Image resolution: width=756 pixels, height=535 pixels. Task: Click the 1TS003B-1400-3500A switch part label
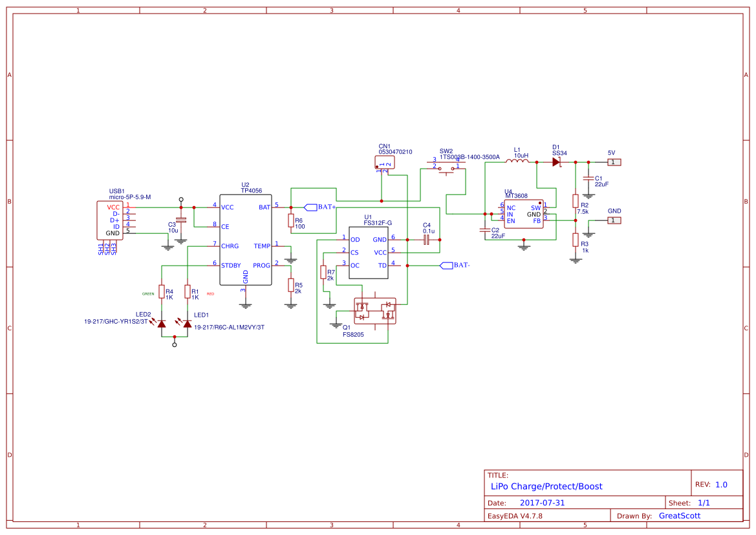point(470,157)
